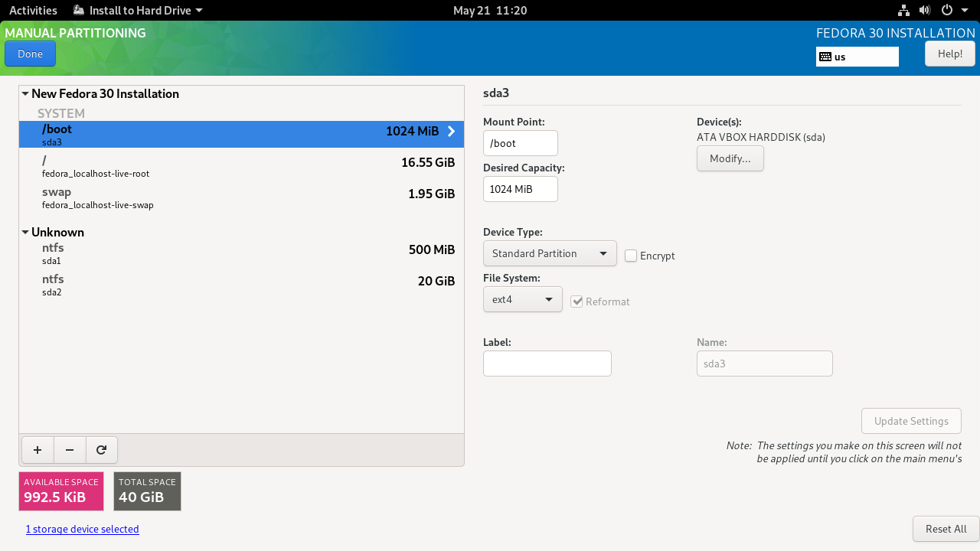Open the Device Type dropdown
The image size is (980, 551).
coord(550,253)
